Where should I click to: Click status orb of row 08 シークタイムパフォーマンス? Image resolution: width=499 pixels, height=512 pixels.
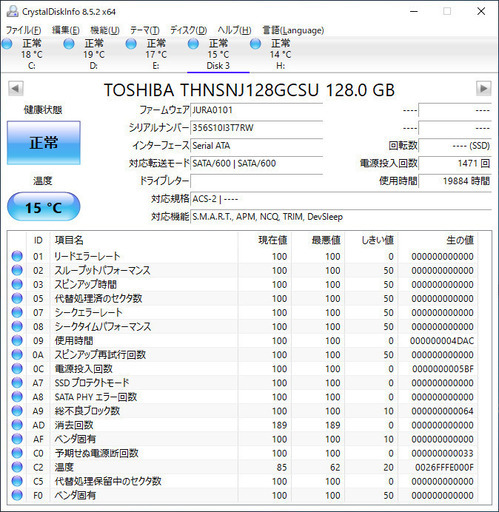click(17, 326)
